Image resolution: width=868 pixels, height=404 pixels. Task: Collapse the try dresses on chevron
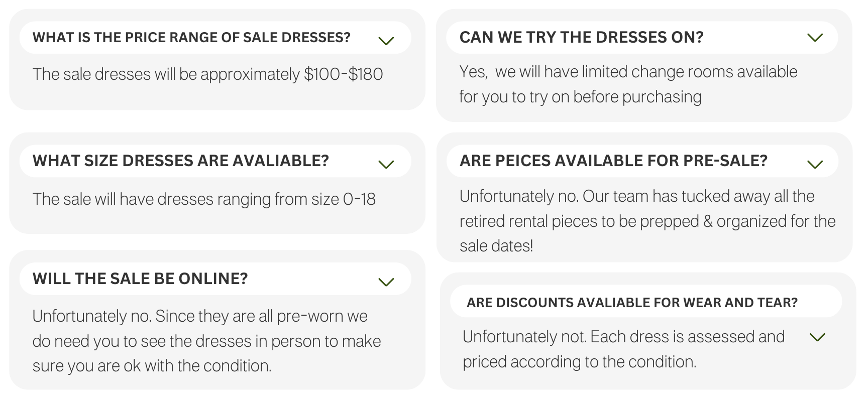(815, 38)
